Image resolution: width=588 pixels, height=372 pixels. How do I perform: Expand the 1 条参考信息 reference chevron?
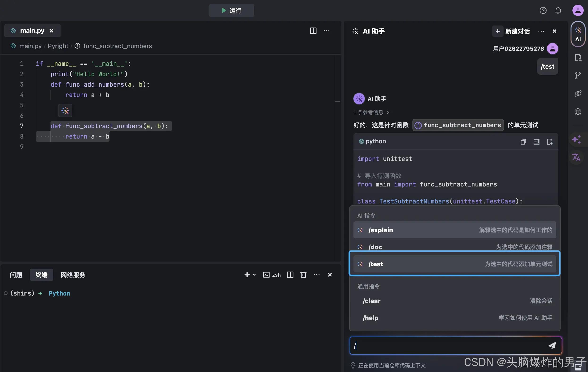[388, 112]
